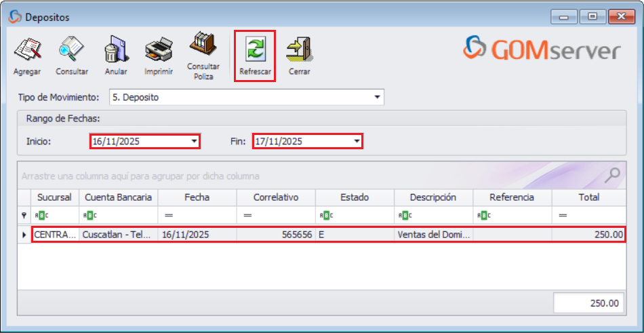Viewport: 644px width, 333px height.
Task: Sort by Referencia column header
Action: coord(512,197)
